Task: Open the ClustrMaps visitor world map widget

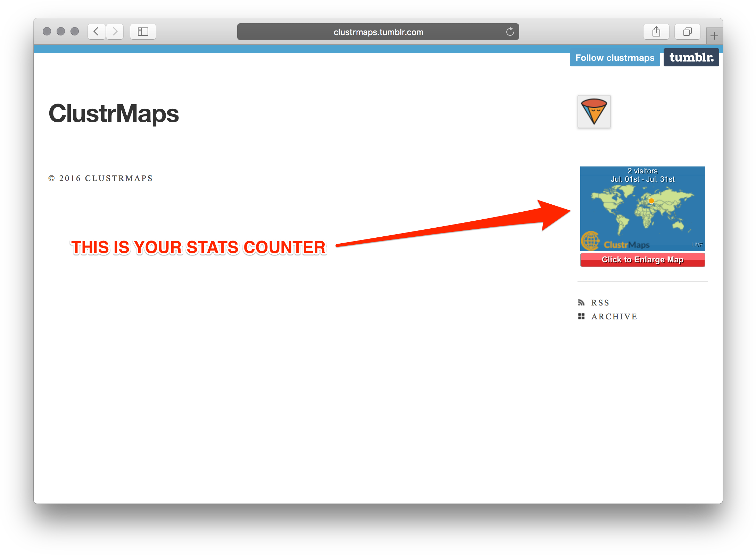Action: click(x=642, y=209)
